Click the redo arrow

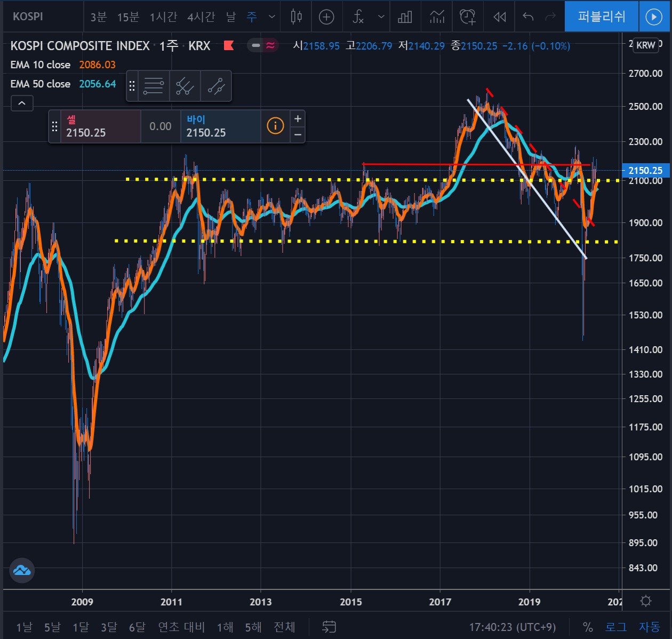550,17
